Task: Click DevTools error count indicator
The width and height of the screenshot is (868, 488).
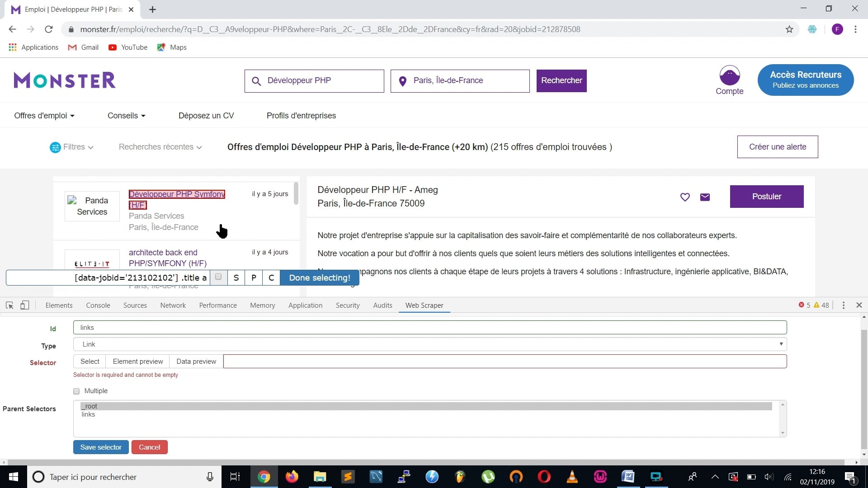Action: [804, 305]
